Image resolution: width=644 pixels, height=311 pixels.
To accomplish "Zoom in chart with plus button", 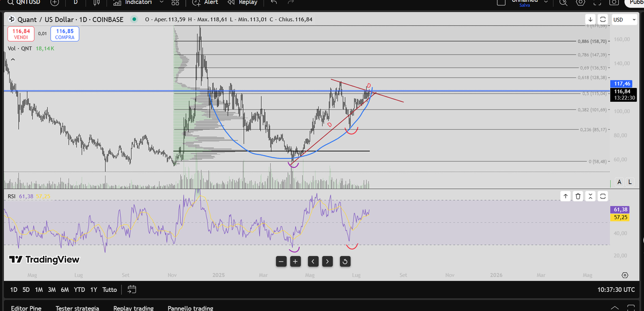I will [295, 262].
